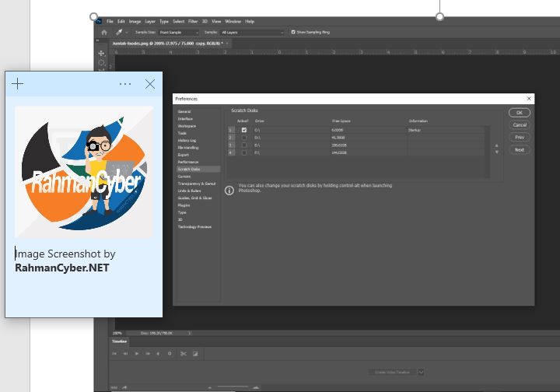The height and width of the screenshot is (392, 560).
Task: Select the Move tool in toolbar
Action: pyautogui.click(x=101, y=53)
